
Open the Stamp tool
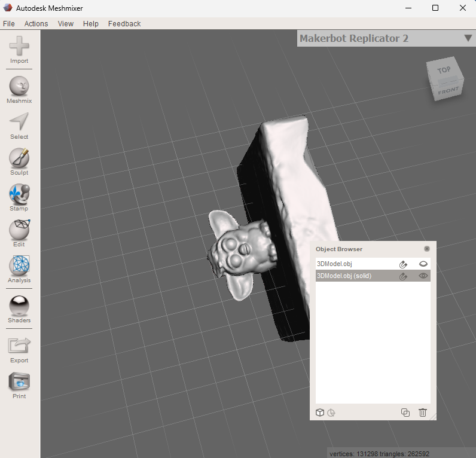19,197
